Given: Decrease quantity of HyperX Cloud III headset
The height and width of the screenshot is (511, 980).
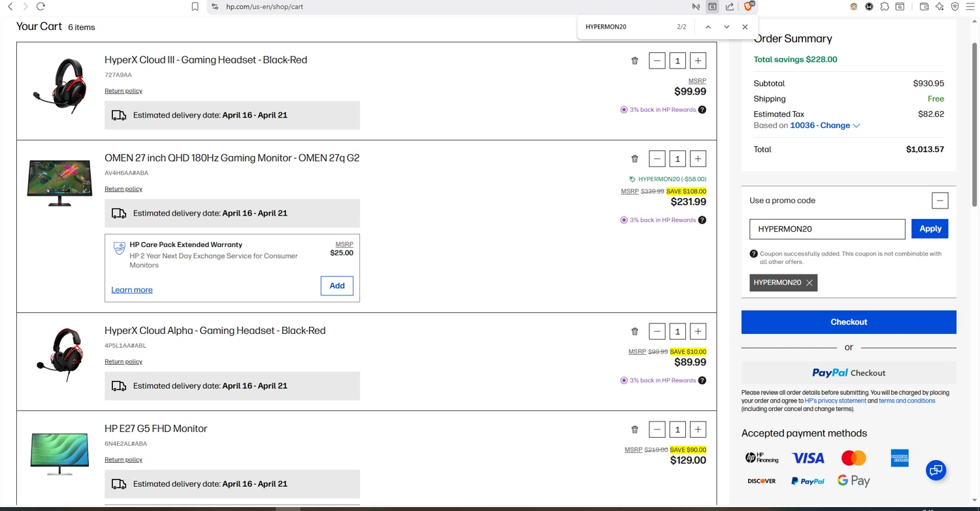Looking at the screenshot, I should click(657, 61).
